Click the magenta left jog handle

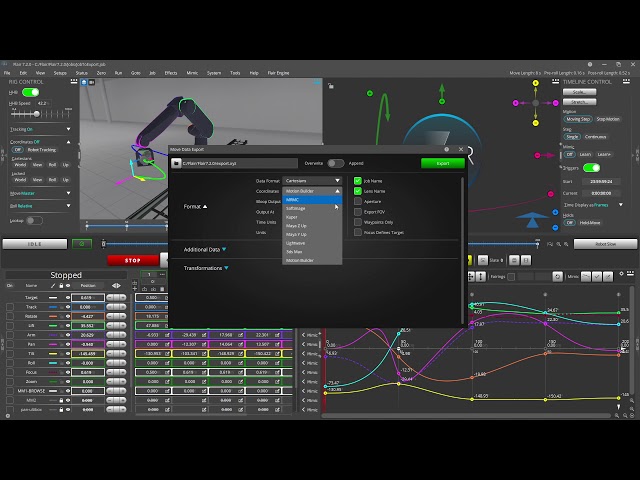click(516, 103)
